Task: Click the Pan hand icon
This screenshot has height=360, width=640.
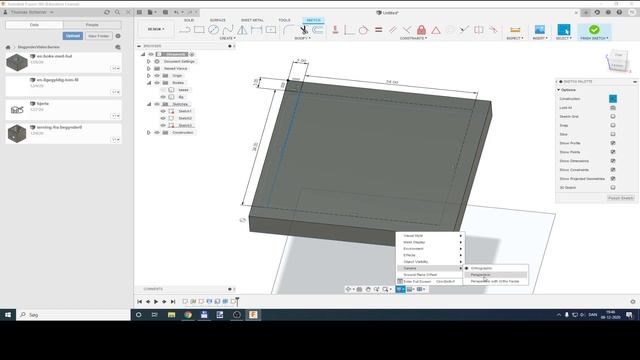Action: pyautogui.click(x=368, y=289)
